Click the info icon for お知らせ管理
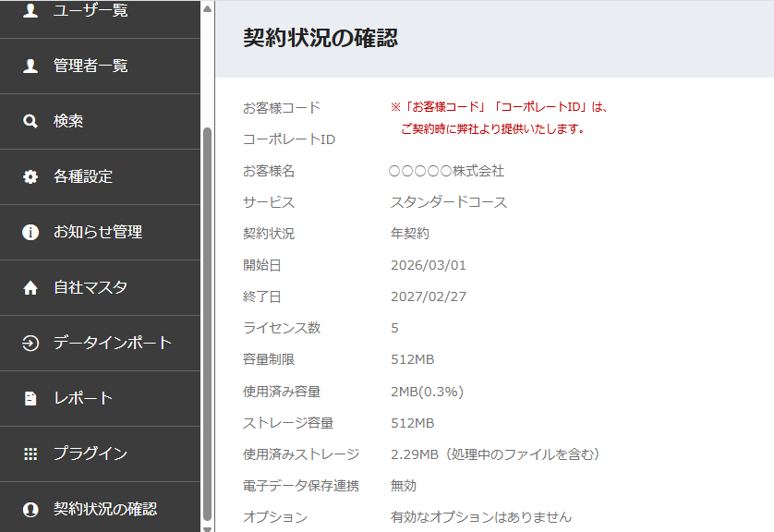Viewport: 774px width, 532px height. point(30,232)
